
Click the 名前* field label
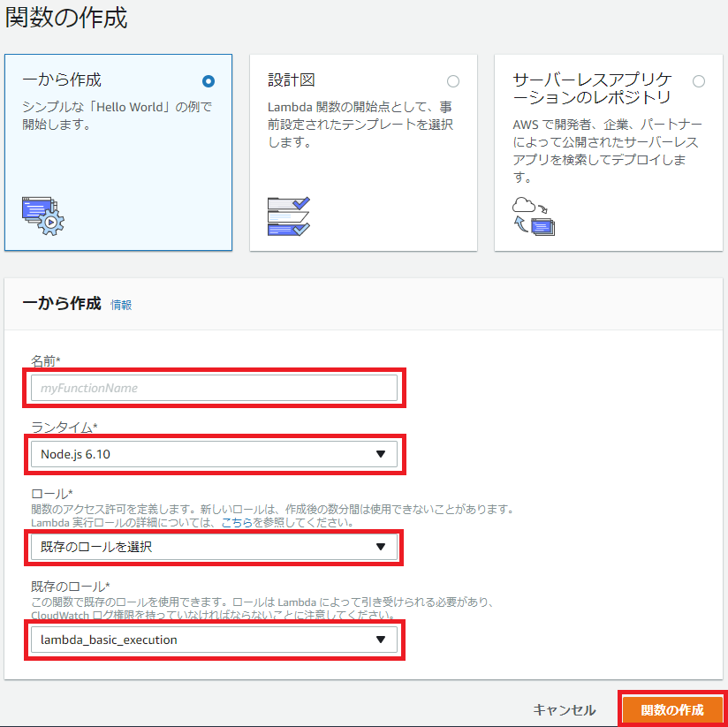46,360
